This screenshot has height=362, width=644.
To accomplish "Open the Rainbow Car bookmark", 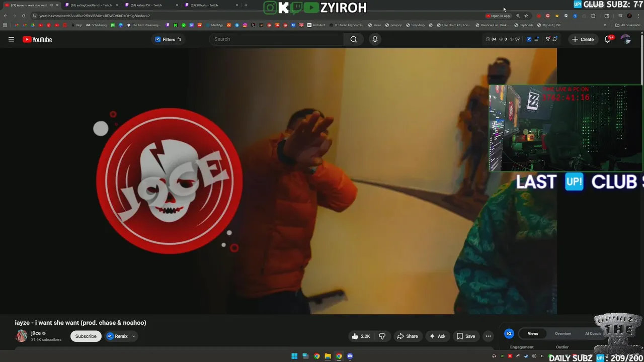I will pos(492,25).
